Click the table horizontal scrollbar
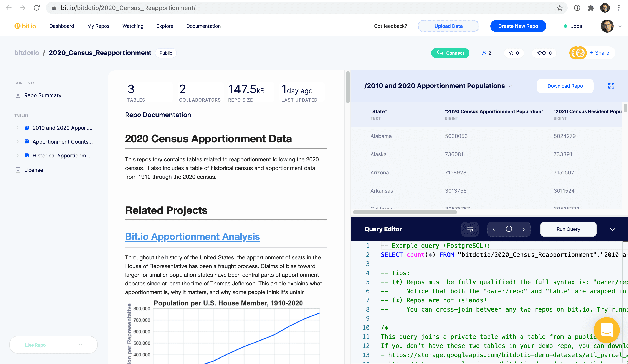The height and width of the screenshot is (364, 628). [405, 212]
